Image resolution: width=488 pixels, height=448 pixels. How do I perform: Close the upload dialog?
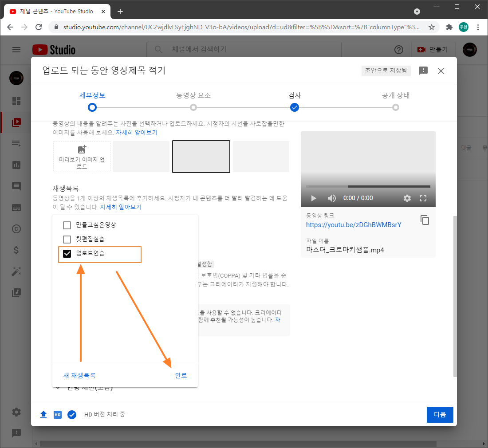441,71
